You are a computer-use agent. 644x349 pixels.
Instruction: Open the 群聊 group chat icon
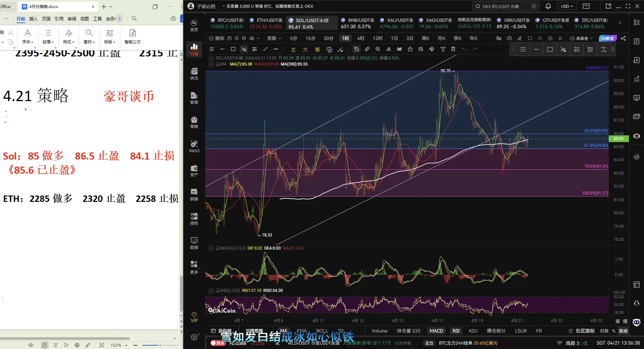point(194,195)
